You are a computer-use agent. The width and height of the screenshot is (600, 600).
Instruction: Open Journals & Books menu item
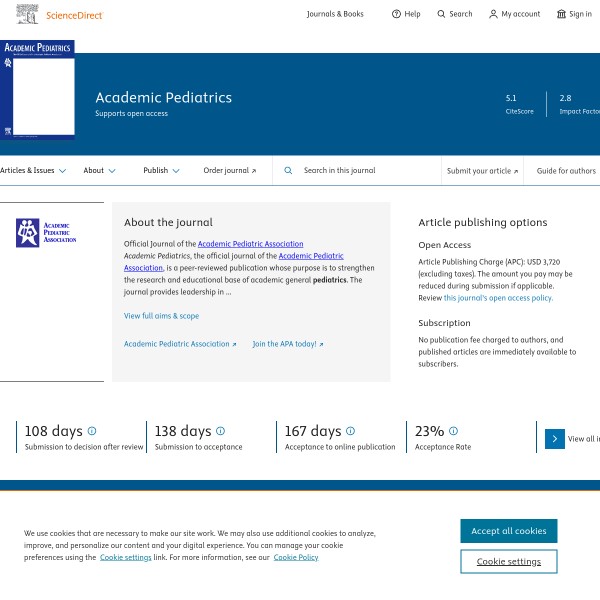[x=335, y=14]
